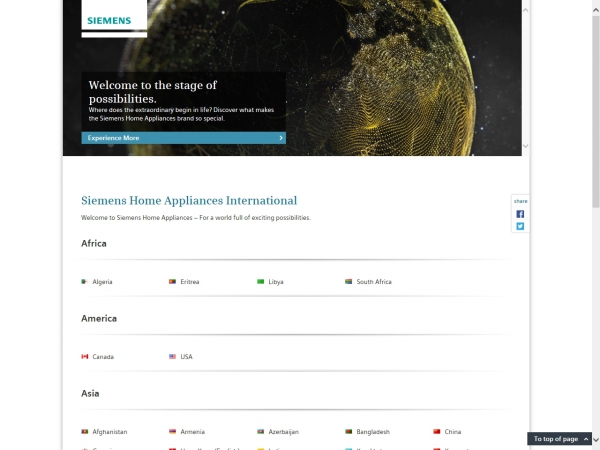
Task: Click the Algeria flag icon
Action: pyautogui.click(x=85, y=282)
